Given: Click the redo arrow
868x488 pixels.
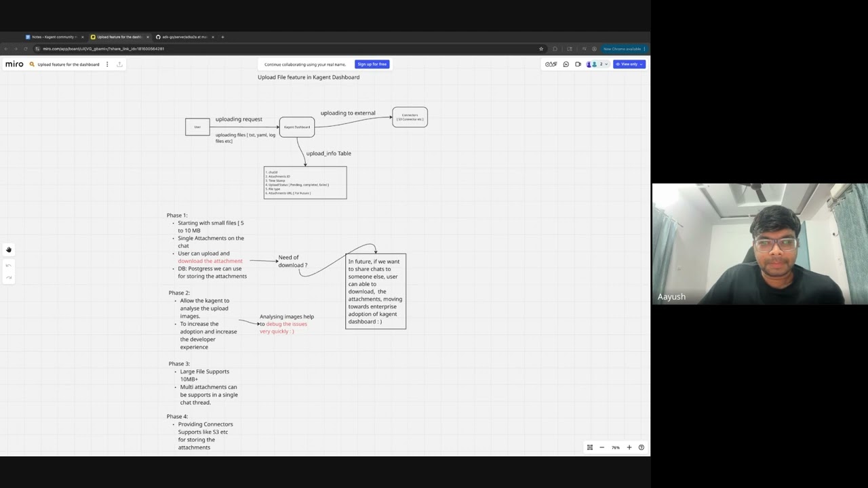Looking at the screenshot, I should click(x=9, y=277).
